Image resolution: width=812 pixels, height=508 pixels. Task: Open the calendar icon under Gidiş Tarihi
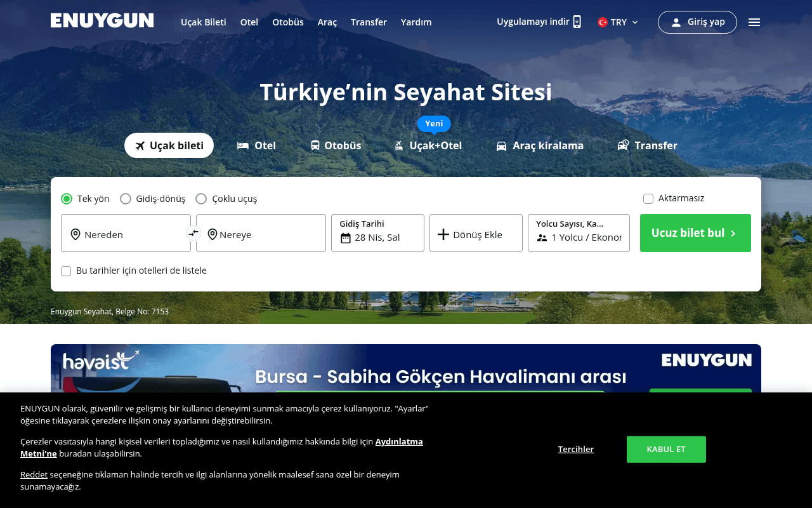346,237
